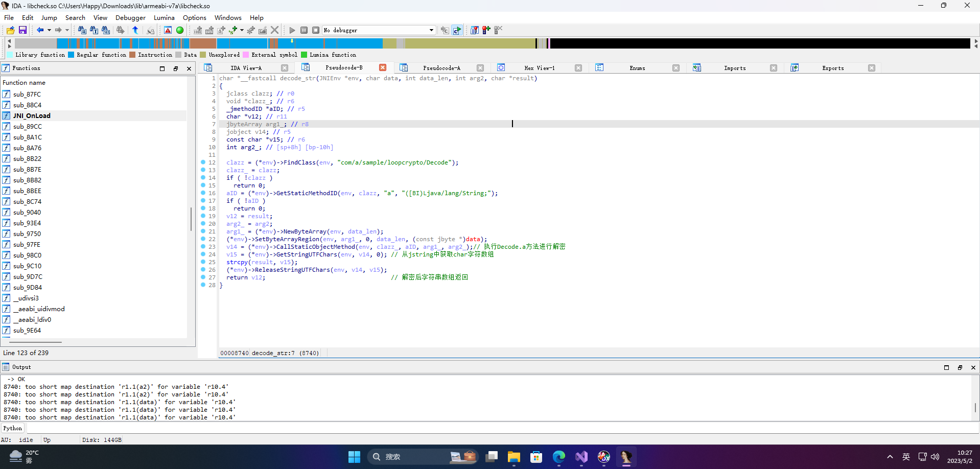Open the Jump menu

tap(49, 17)
